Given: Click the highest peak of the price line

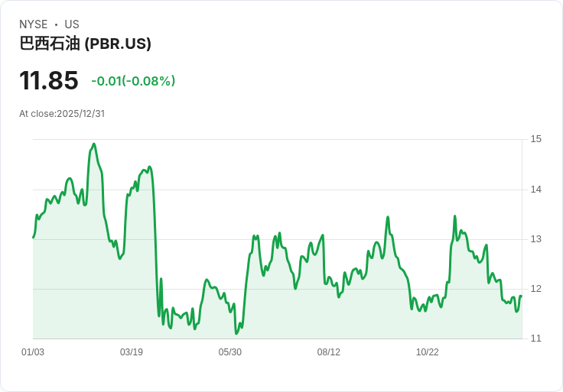Looking at the screenshot, I should pyautogui.click(x=94, y=144).
